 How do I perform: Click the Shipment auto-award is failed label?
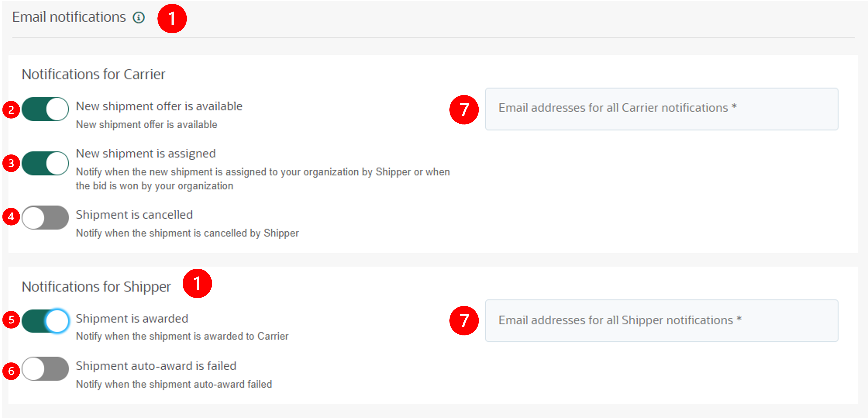(156, 366)
